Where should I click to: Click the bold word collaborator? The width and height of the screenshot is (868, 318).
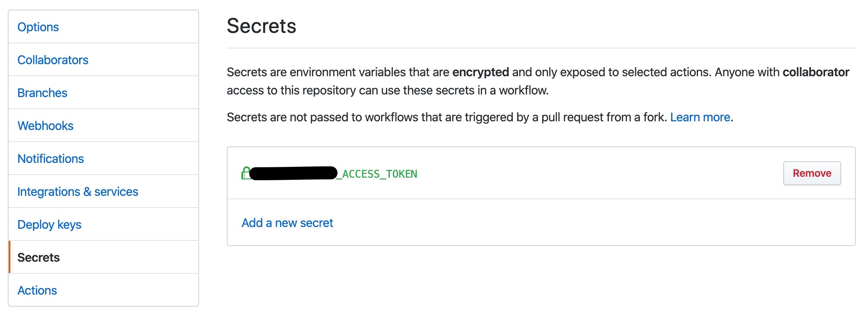(816, 72)
